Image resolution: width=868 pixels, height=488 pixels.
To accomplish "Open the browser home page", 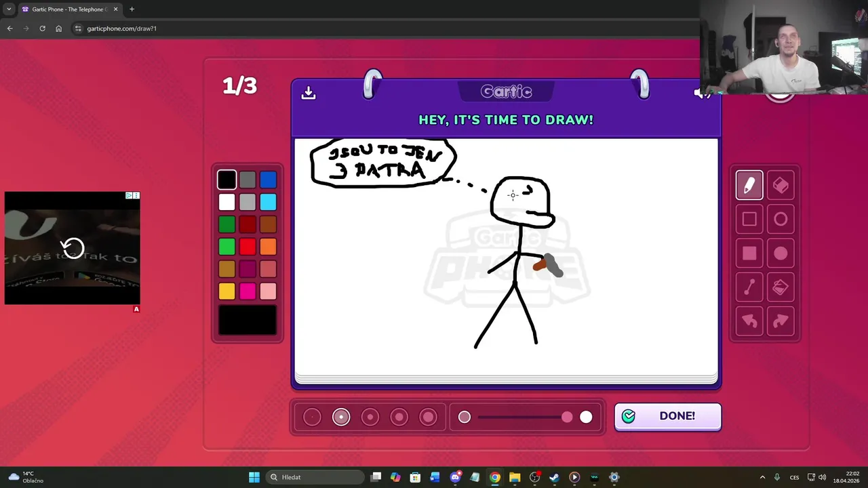I will click(58, 28).
